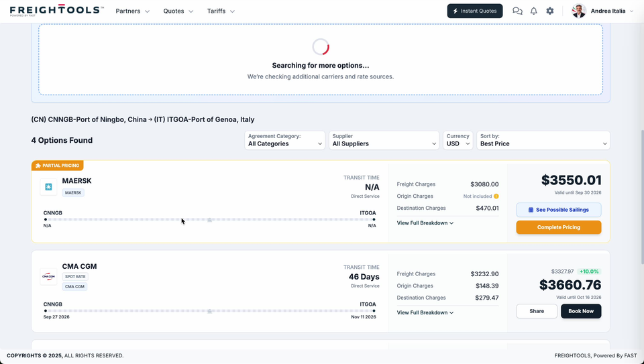Click Book Now for CMA CGM

click(x=581, y=311)
